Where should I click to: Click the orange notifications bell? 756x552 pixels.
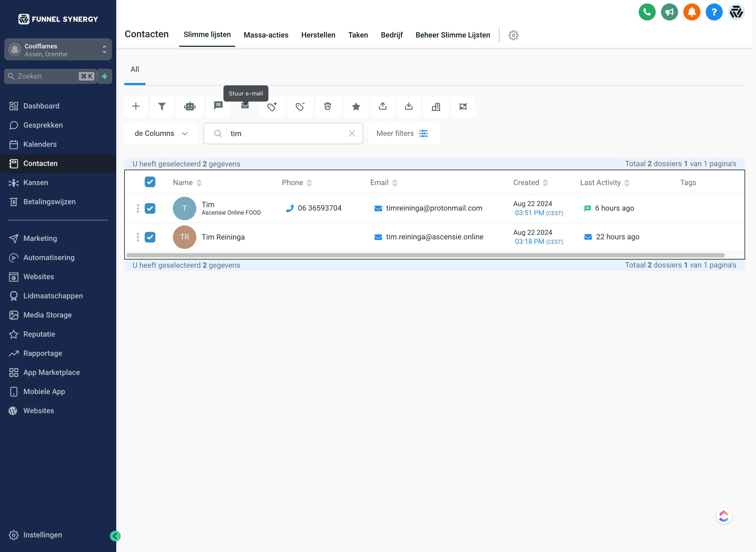click(x=692, y=12)
